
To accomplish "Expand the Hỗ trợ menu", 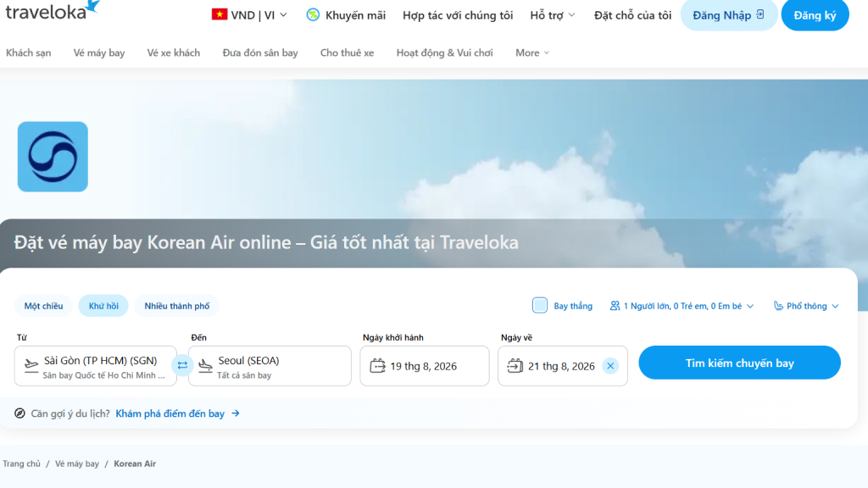I will point(553,15).
